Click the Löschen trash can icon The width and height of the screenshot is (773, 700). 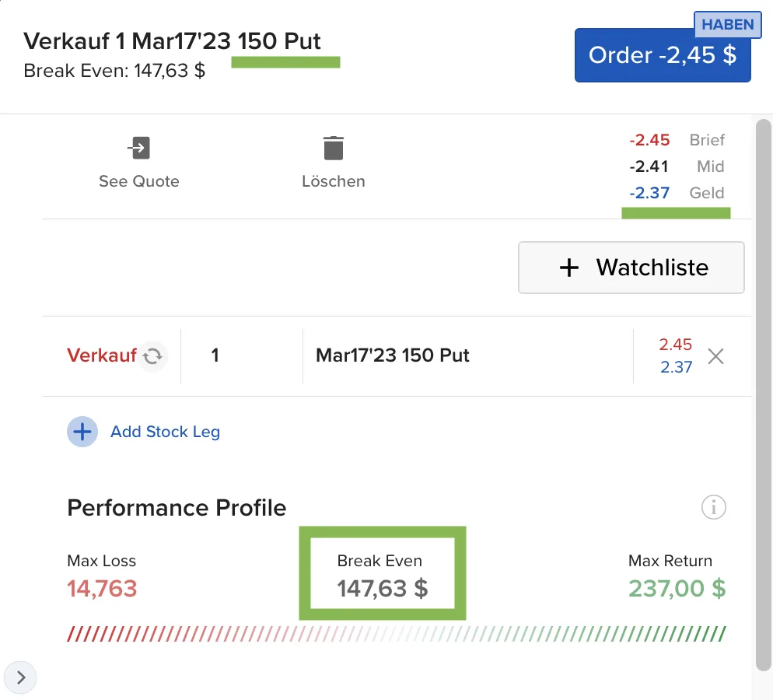click(x=334, y=148)
